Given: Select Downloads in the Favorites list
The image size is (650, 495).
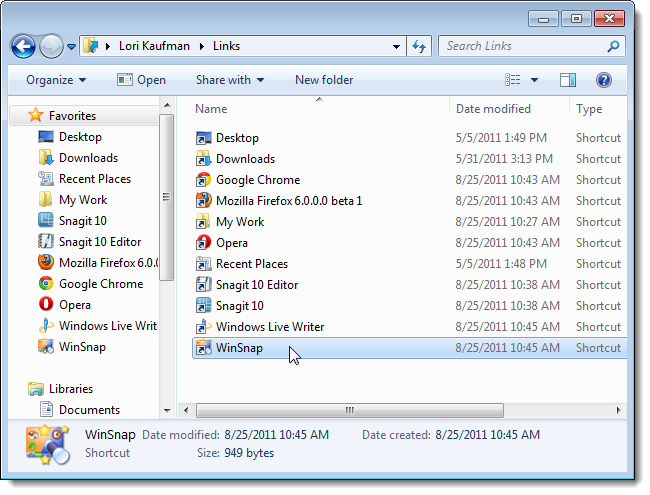Looking at the screenshot, I should 88,158.
